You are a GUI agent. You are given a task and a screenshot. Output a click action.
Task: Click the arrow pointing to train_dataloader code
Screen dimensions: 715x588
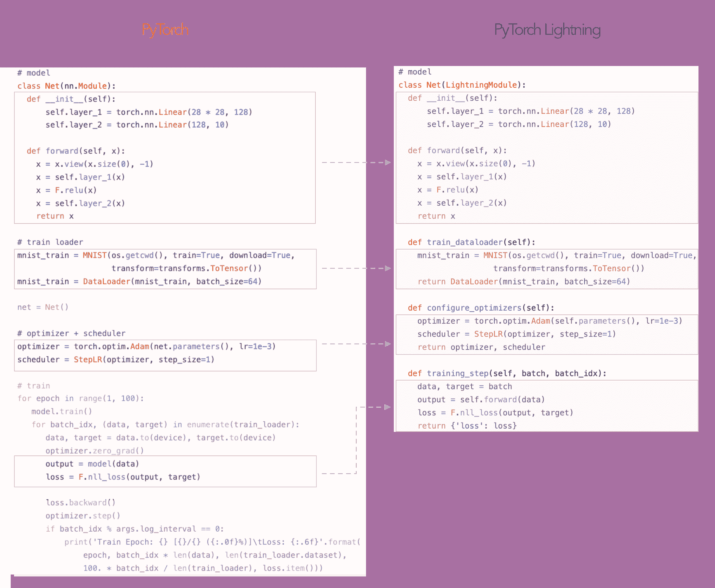(x=388, y=268)
